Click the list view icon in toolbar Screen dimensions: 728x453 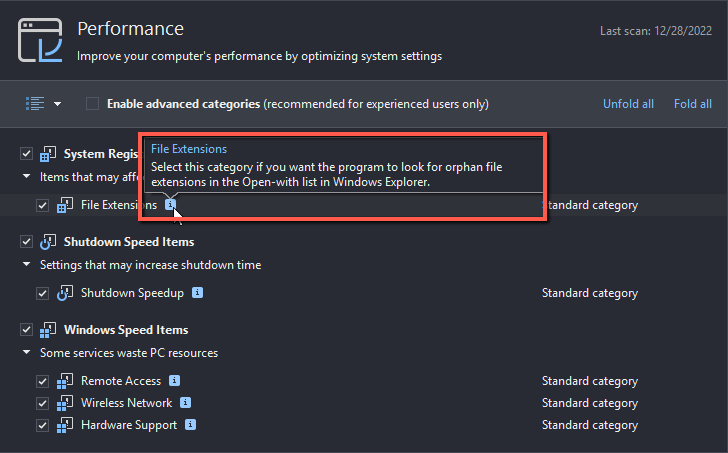(x=35, y=104)
